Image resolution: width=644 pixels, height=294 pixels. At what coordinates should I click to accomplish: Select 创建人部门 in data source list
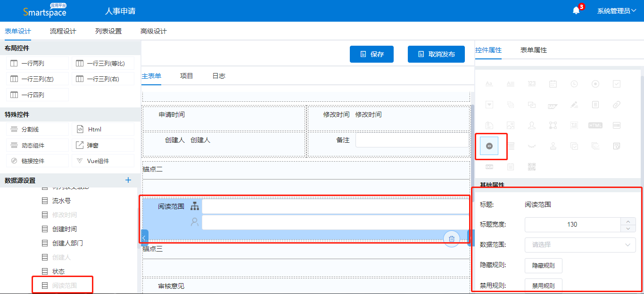click(x=68, y=243)
